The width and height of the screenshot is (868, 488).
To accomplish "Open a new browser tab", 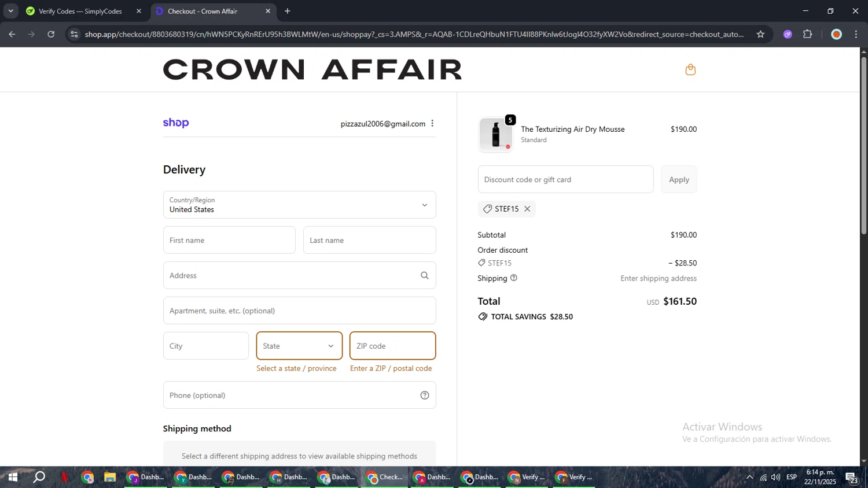I will 288,11.
